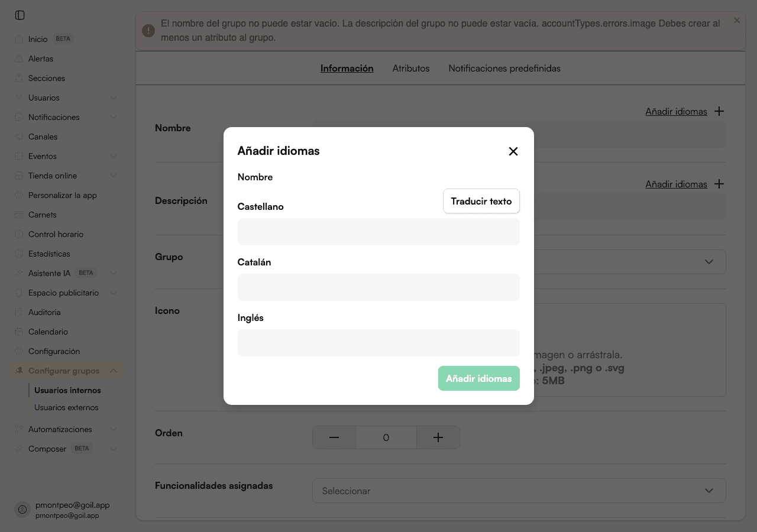757x532 pixels.
Task: Click the green Añadir idiomas button
Action: coord(479,378)
